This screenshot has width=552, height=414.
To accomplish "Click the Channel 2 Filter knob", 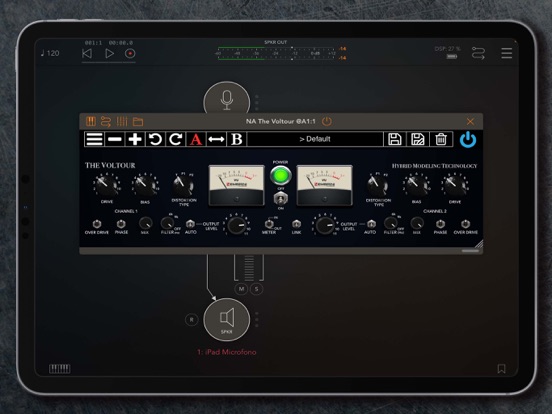I will click(390, 223).
